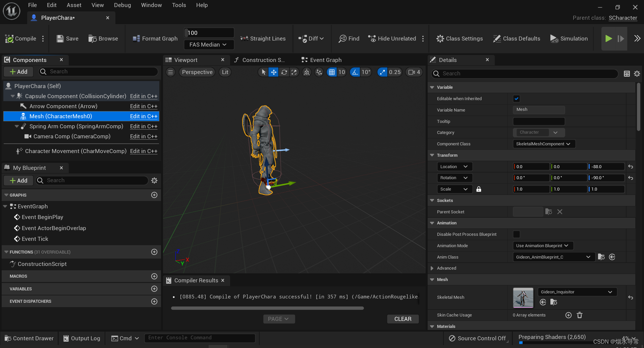
Task: Lock uniform scale values
Action: coord(479,189)
